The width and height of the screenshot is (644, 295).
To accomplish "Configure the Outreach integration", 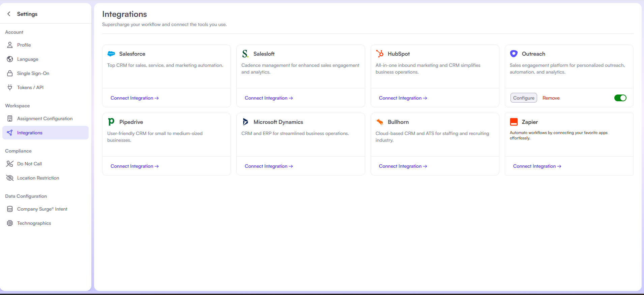I will [x=524, y=98].
